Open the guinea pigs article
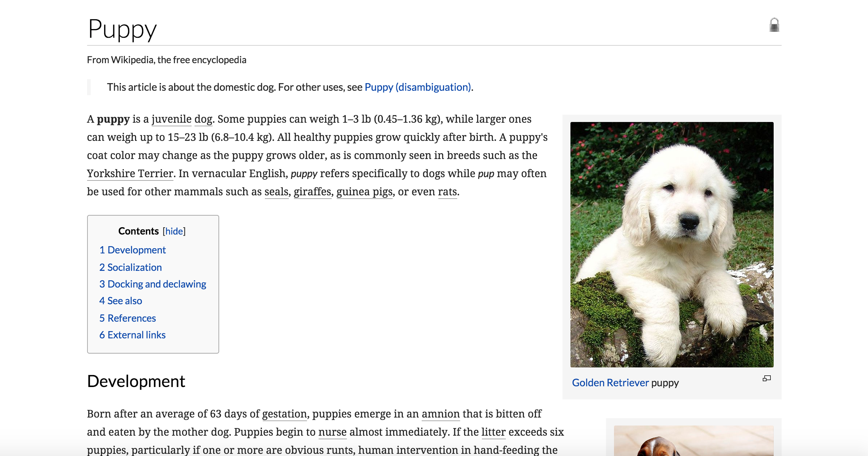This screenshot has height=456, width=868. (x=364, y=192)
